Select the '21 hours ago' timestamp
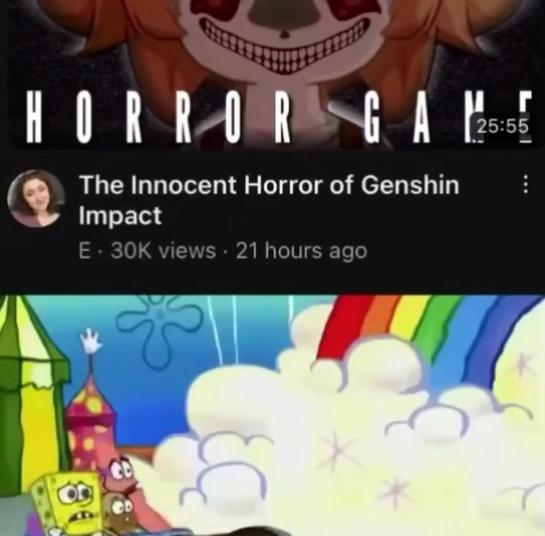545x536 pixels. tap(301, 251)
